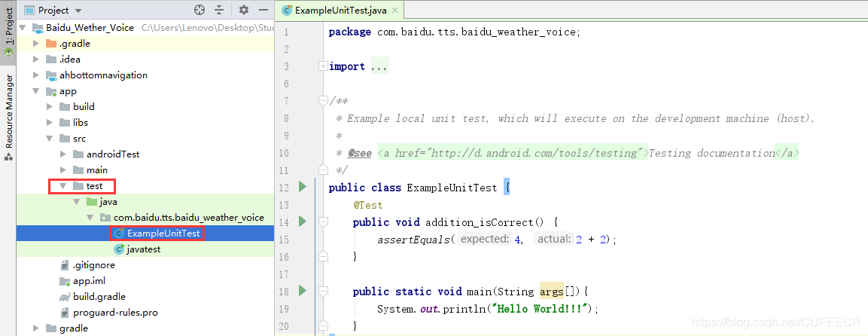Collapse the test folder arrow
The height and width of the screenshot is (336, 868).
(62, 186)
